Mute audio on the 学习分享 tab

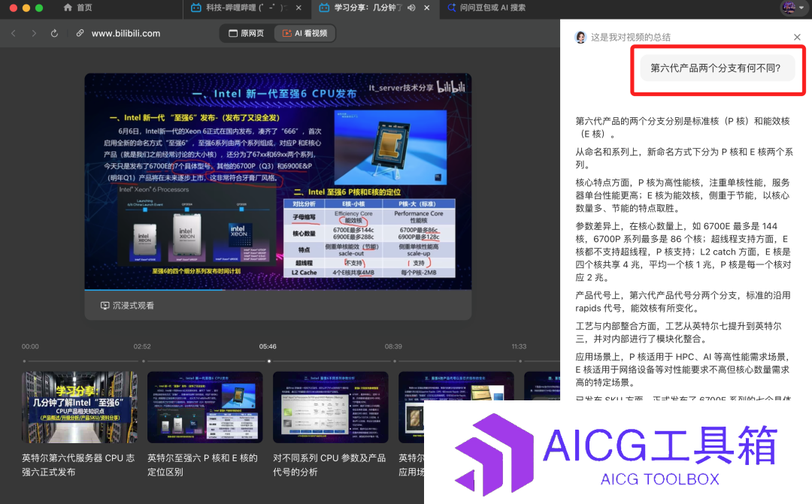(x=412, y=8)
